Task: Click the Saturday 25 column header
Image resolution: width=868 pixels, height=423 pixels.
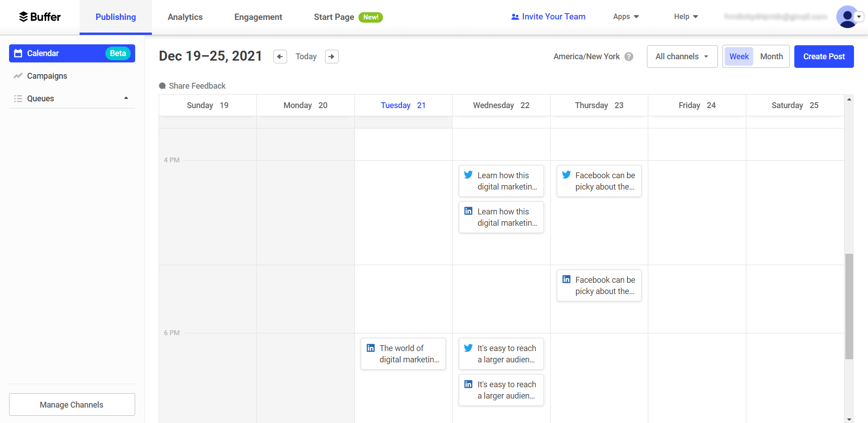Action: click(795, 105)
